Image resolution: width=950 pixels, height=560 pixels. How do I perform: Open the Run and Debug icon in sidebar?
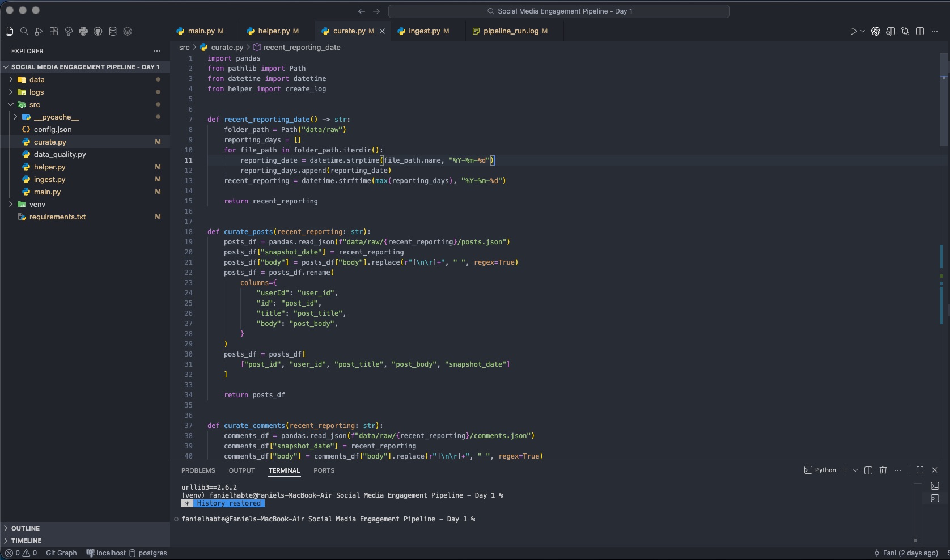click(x=39, y=32)
